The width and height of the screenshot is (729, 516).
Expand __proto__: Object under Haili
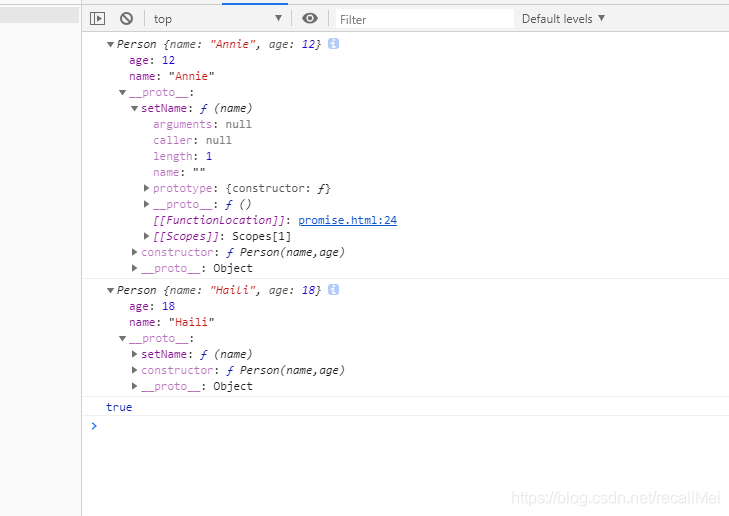134,386
